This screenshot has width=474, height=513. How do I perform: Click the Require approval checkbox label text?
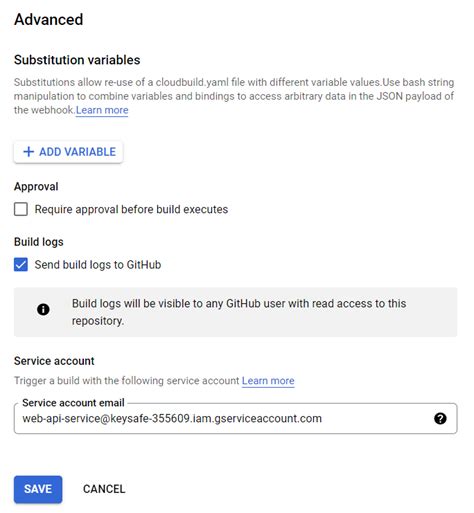click(x=131, y=209)
